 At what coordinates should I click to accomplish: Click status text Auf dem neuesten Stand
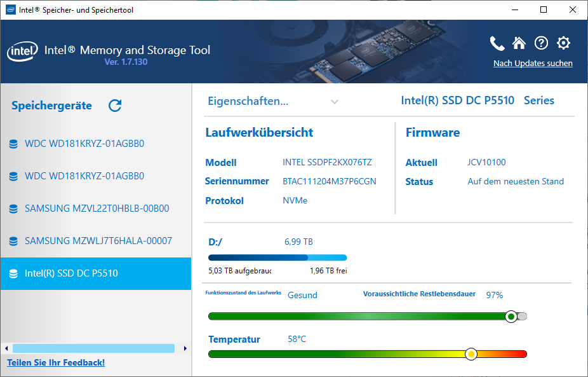coord(516,181)
